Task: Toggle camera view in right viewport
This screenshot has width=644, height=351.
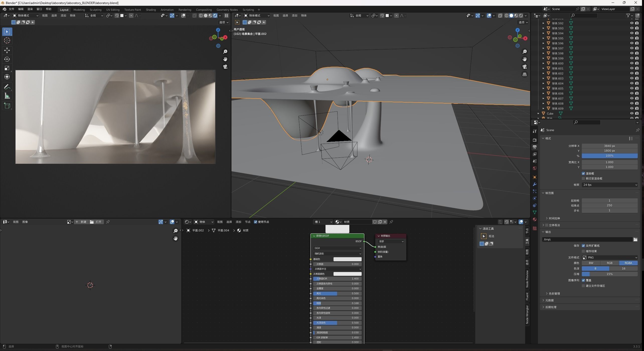Action: point(524,67)
